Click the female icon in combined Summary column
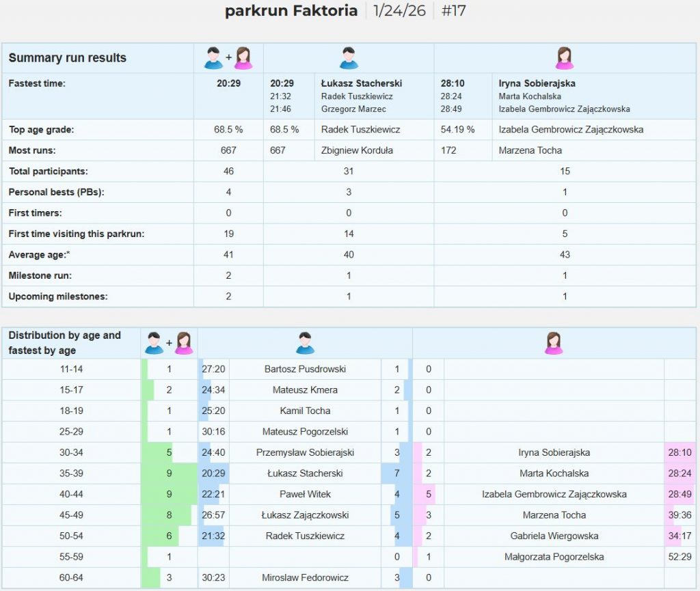The width and height of the screenshot is (700, 591). (243, 58)
